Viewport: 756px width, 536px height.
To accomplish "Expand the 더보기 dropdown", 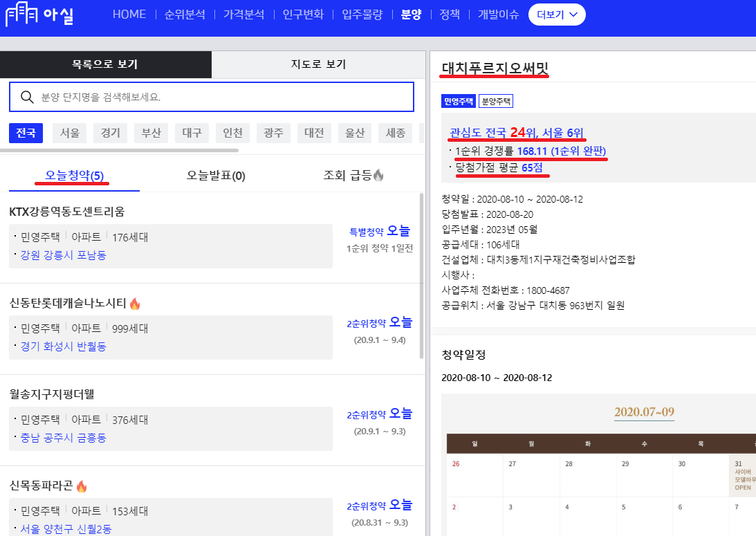I will (x=557, y=15).
